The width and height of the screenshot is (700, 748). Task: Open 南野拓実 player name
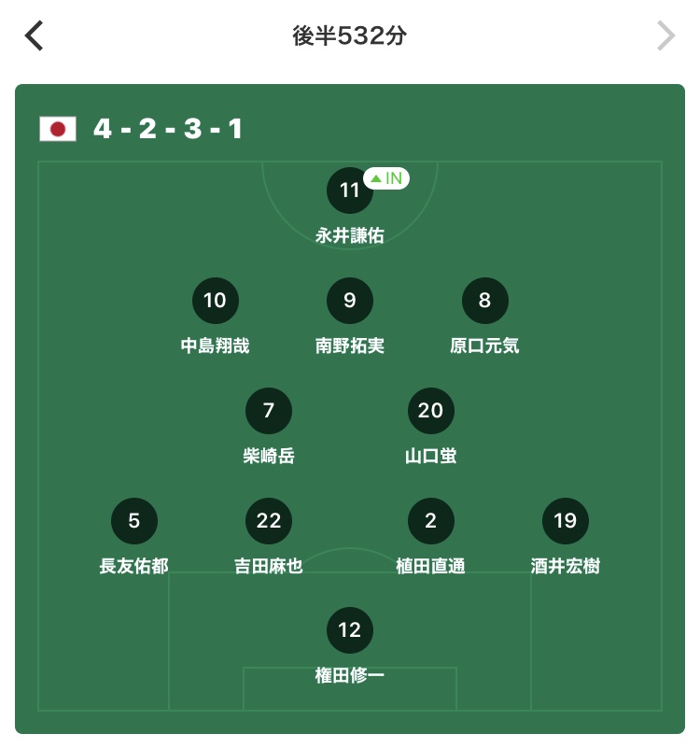[x=349, y=346]
